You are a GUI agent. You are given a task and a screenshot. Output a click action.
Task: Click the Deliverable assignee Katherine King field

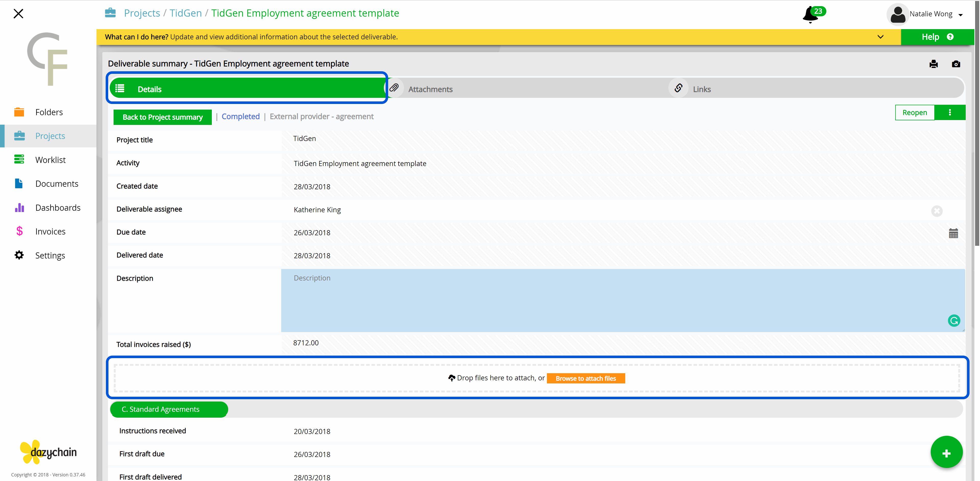coord(623,209)
